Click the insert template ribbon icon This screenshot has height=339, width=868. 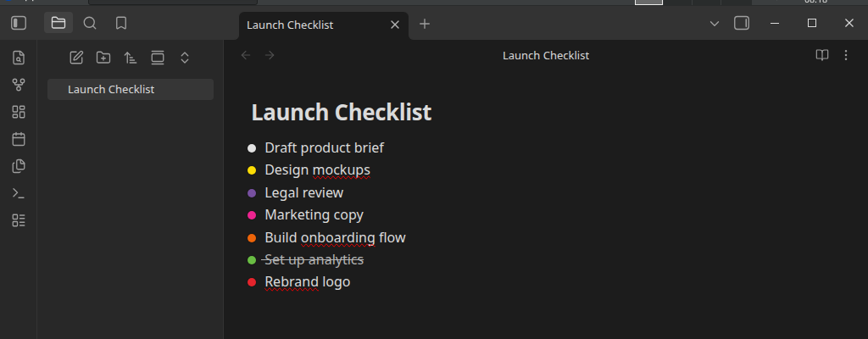coord(19,166)
